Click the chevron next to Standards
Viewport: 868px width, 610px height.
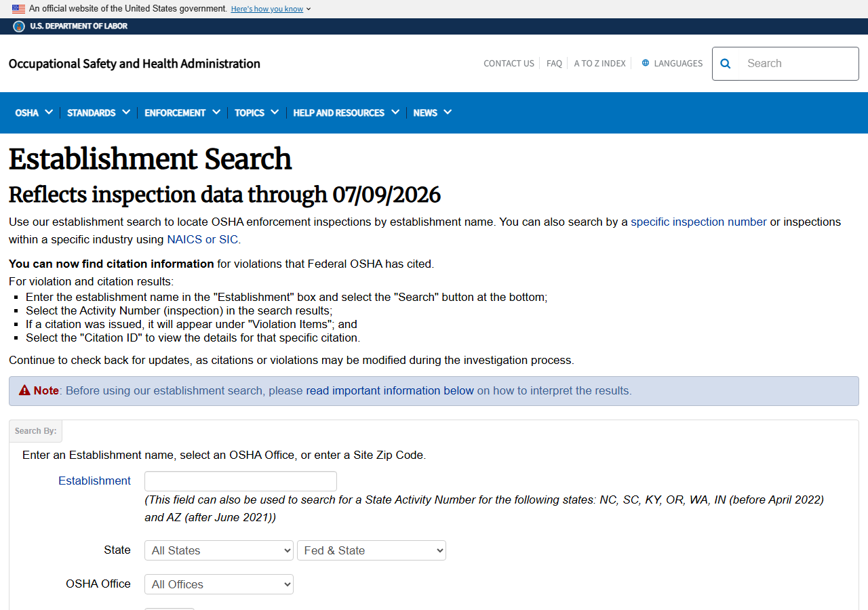point(125,113)
